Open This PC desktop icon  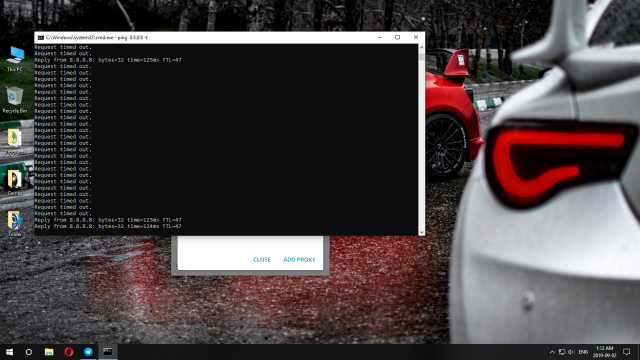(15, 59)
